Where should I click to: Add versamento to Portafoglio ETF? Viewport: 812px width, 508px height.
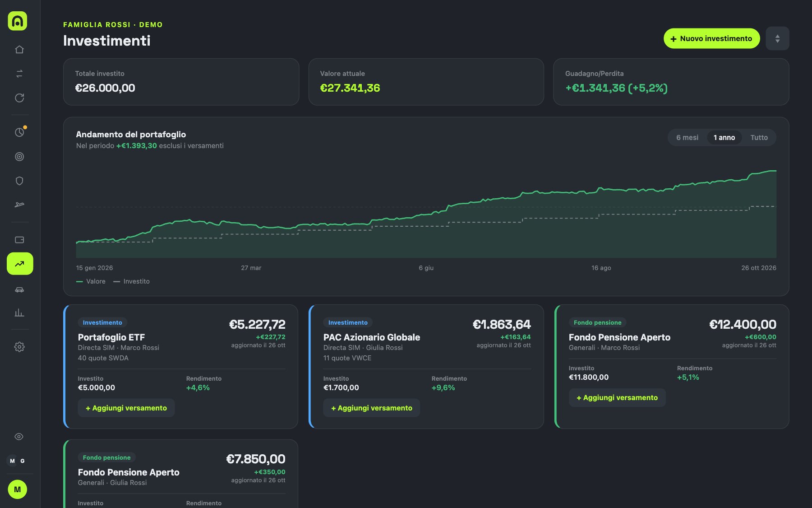(x=126, y=408)
